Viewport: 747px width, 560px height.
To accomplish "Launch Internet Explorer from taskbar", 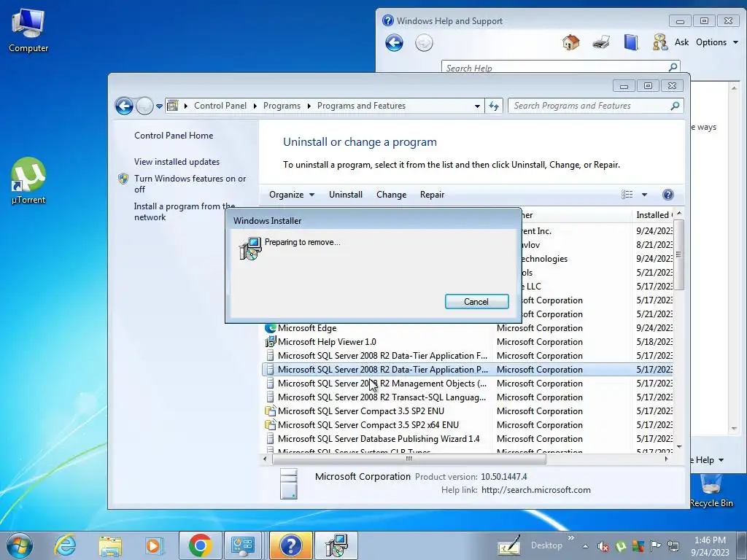I will pyautogui.click(x=65, y=545).
